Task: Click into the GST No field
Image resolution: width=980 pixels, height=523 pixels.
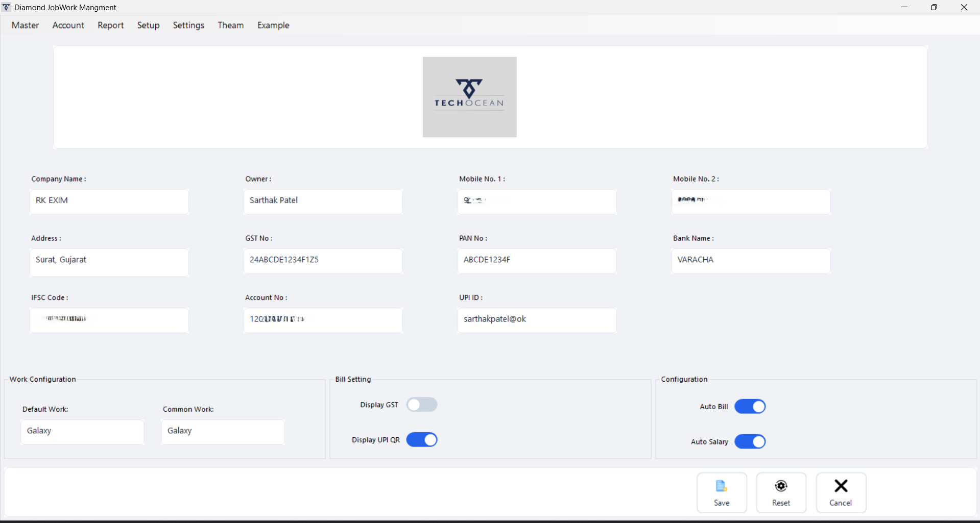Action: click(323, 261)
